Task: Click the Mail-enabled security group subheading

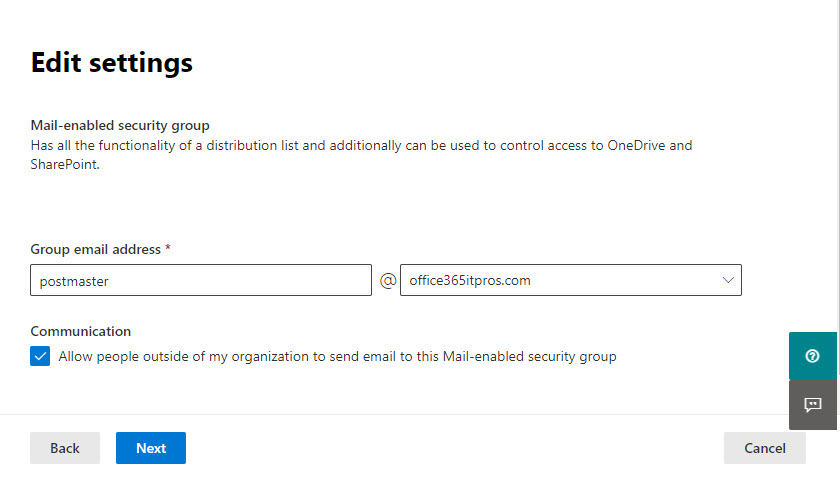Action: 120,125
